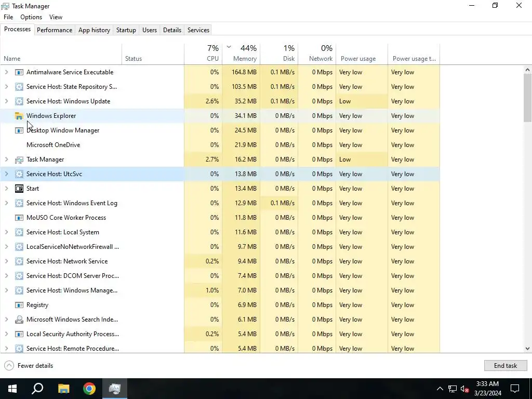Viewport: 532px width, 399px height.
Task: Expand Antimalware Service Executable group
Action: pyautogui.click(x=6, y=72)
